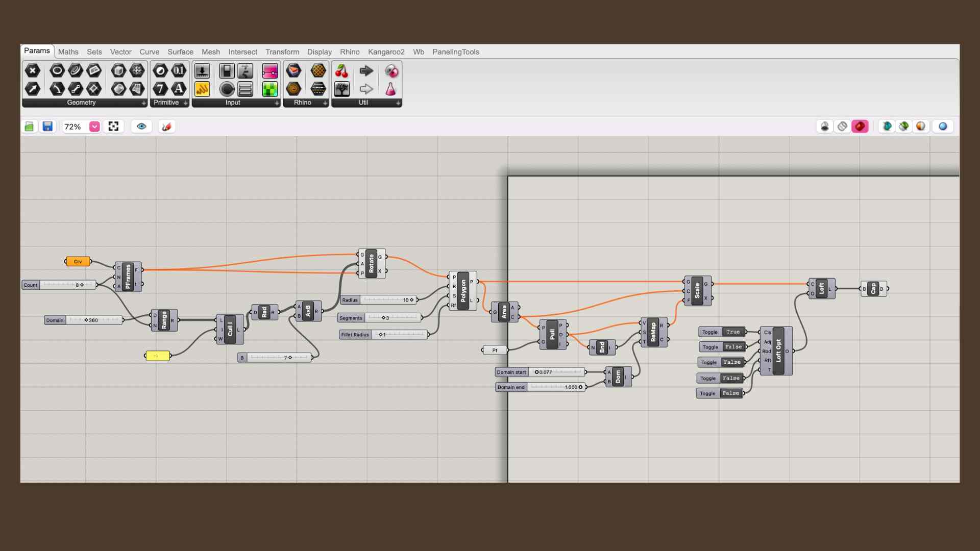Toggle the preview eye icon
This screenshot has width=980, height=551.
pyautogui.click(x=141, y=127)
